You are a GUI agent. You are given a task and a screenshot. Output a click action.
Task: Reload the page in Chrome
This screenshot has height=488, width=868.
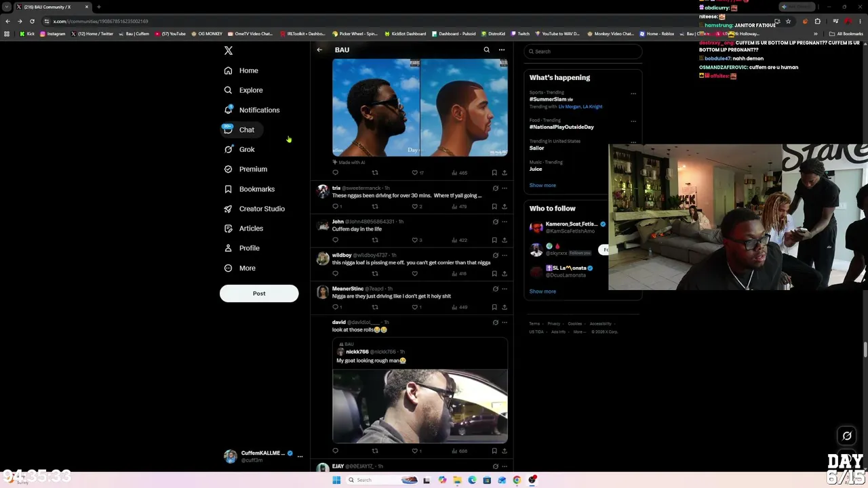32,21
